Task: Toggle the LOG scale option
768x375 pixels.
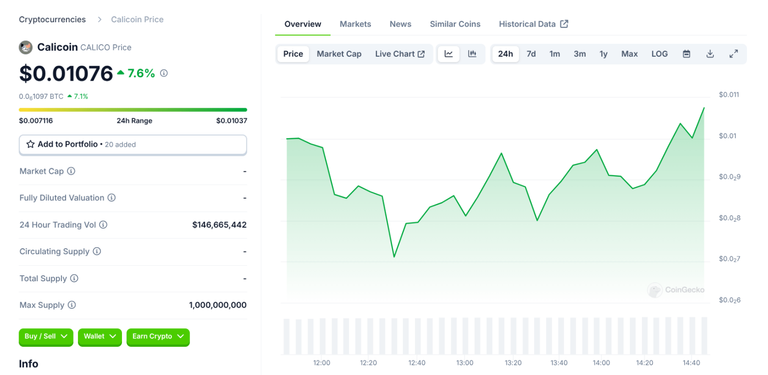Action: pos(659,54)
